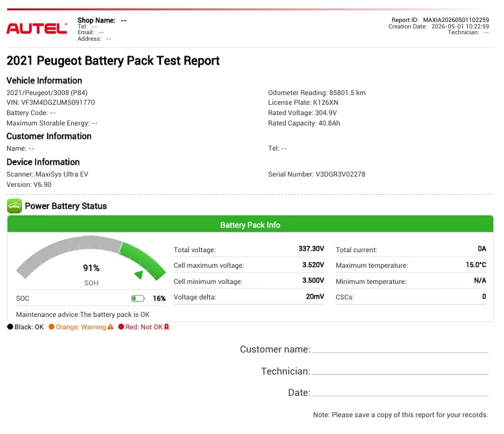Click the VIN VF3M4DGZUMS091770
Image resolution: width=504 pixels, height=434 pixels.
(x=50, y=102)
